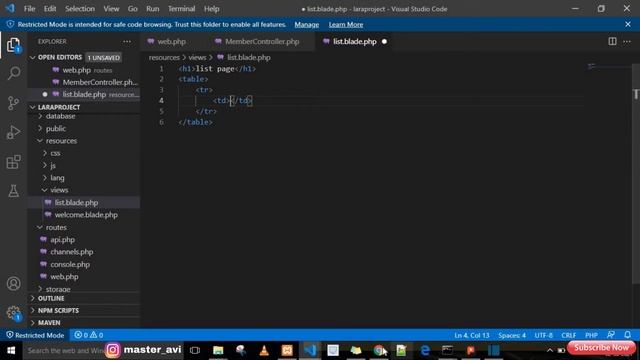The width and height of the screenshot is (640, 360).
Task: Click the editor vertical scrollbar
Action: [636, 173]
